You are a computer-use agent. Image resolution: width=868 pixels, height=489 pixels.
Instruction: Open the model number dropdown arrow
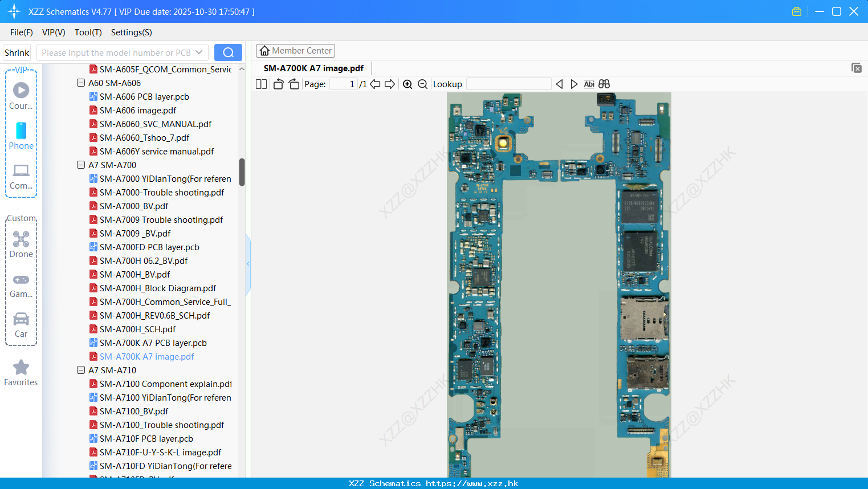[199, 52]
